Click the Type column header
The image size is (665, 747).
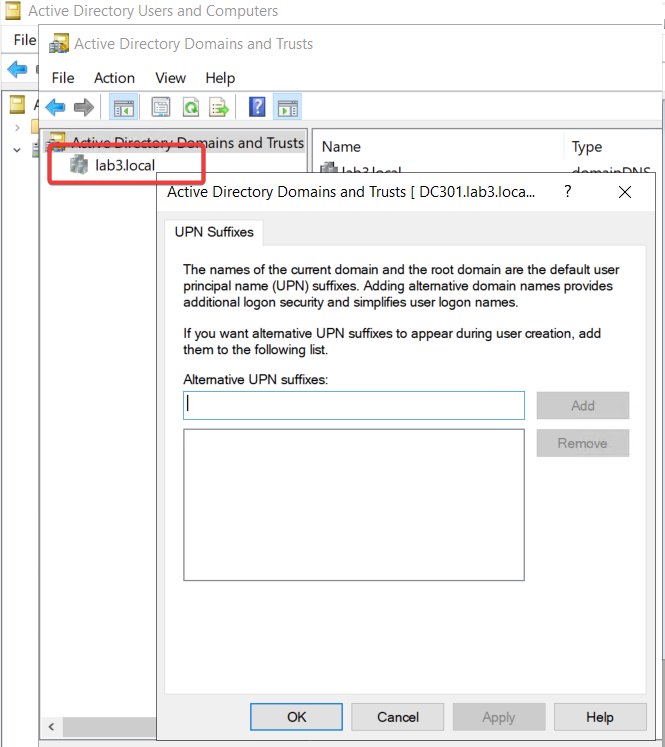point(587,147)
